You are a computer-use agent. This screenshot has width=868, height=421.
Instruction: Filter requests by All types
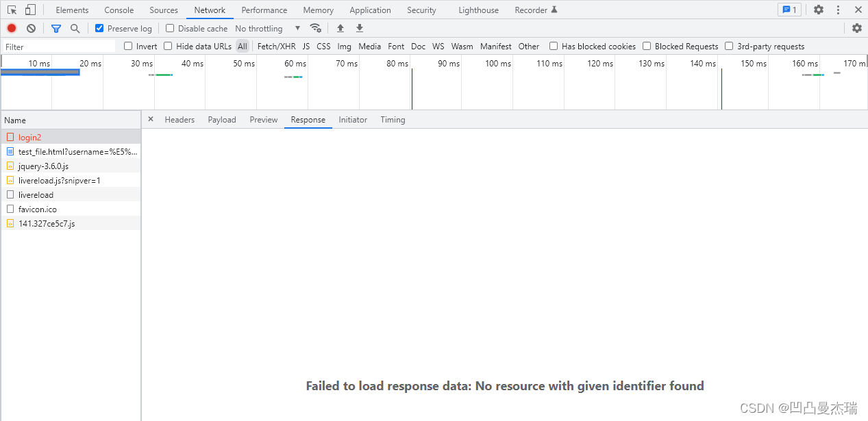[243, 47]
